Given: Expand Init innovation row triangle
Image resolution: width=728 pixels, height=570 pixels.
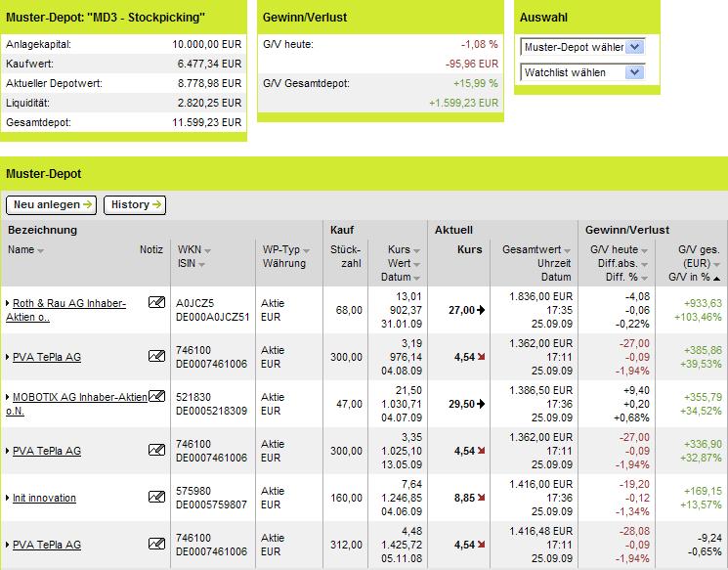Looking at the screenshot, I should pos(8,498).
